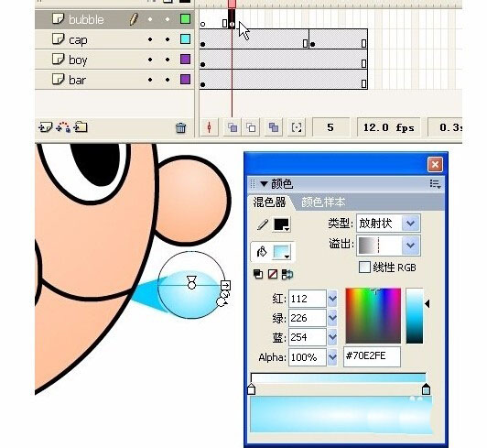Add a motion guide layer
Viewport: 487px width, 448px height.
coord(63,127)
